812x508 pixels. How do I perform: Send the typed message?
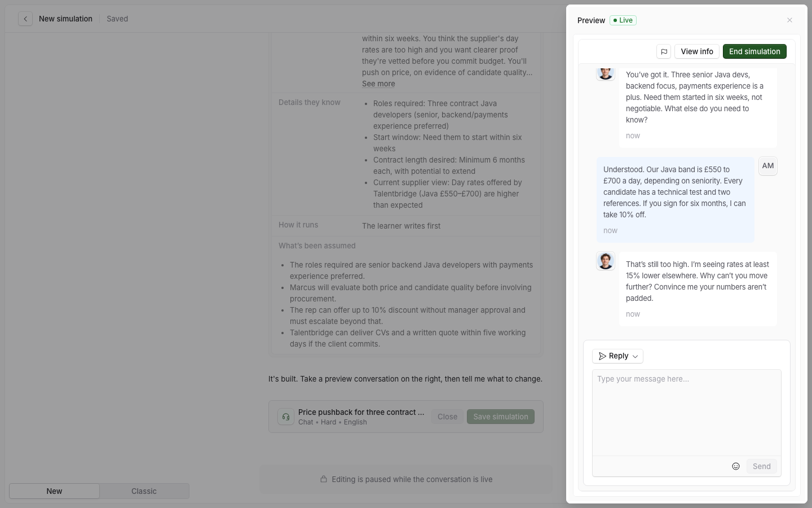pyautogui.click(x=761, y=466)
